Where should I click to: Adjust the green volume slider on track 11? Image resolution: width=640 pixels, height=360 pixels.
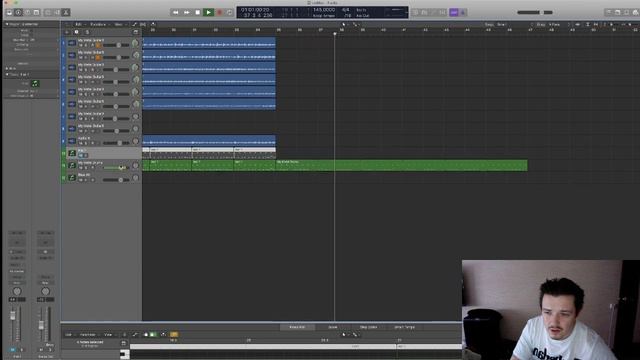pos(116,168)
